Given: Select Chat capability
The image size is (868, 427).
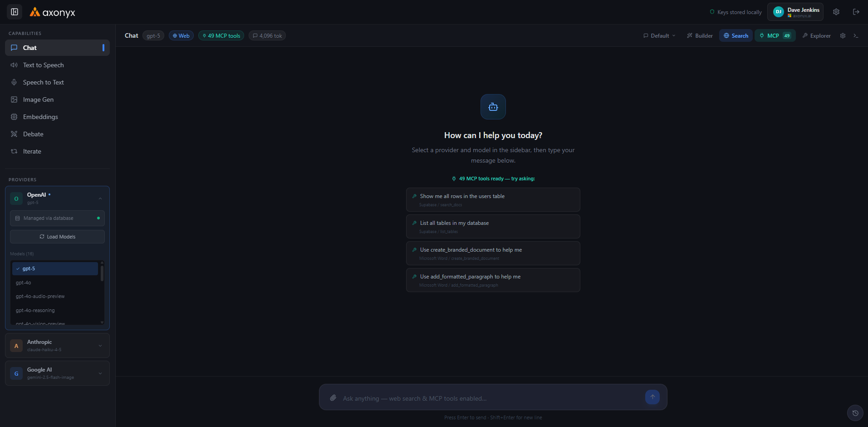Looking at the screenshot, I should [x=57, y=48].
